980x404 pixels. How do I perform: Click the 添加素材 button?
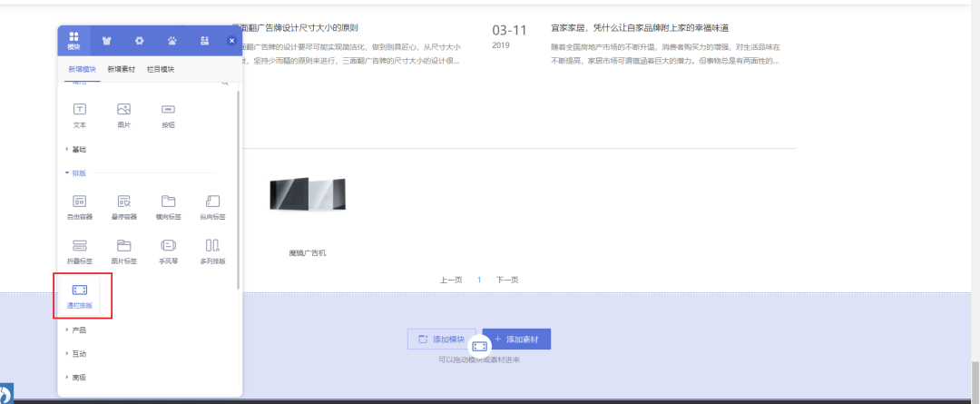[x=517, y=339]
